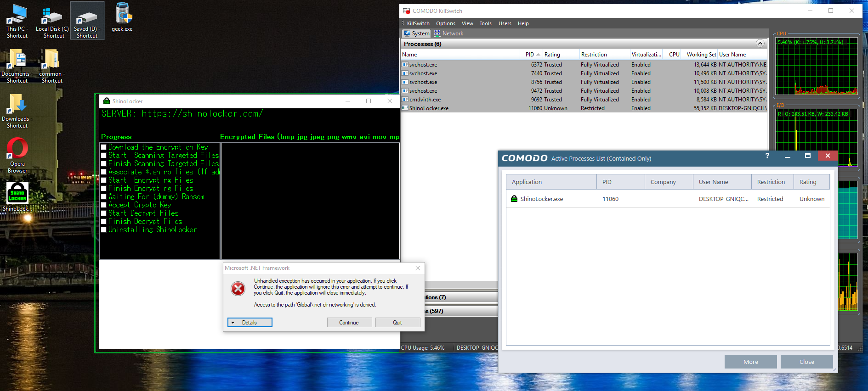Click ShinoLocker.exe lock icon in contained list

point(514,199)
